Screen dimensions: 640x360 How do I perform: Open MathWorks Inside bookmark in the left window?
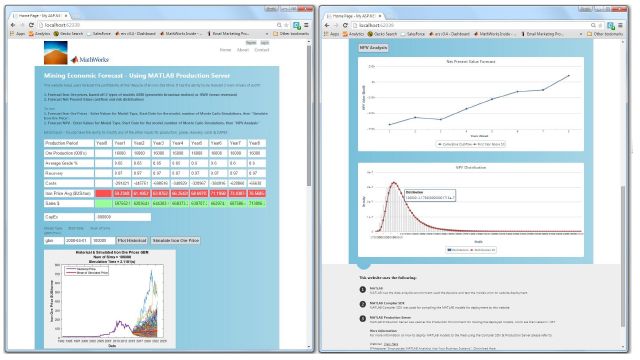(x=180, y=34)
